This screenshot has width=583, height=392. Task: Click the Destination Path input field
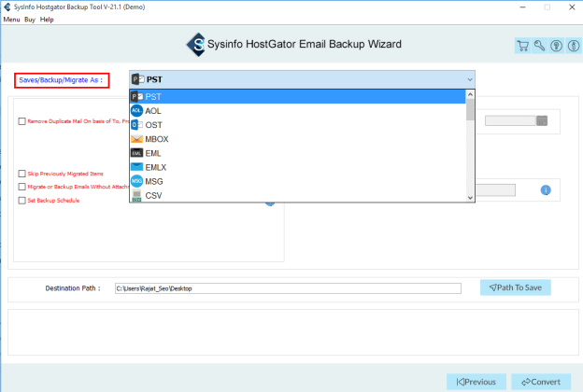(288, 288)
